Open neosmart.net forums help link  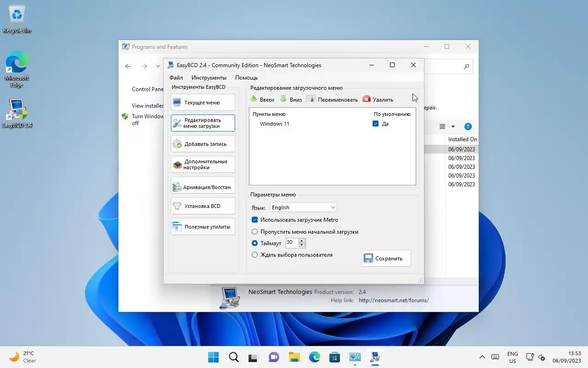[x=394, y=300]
